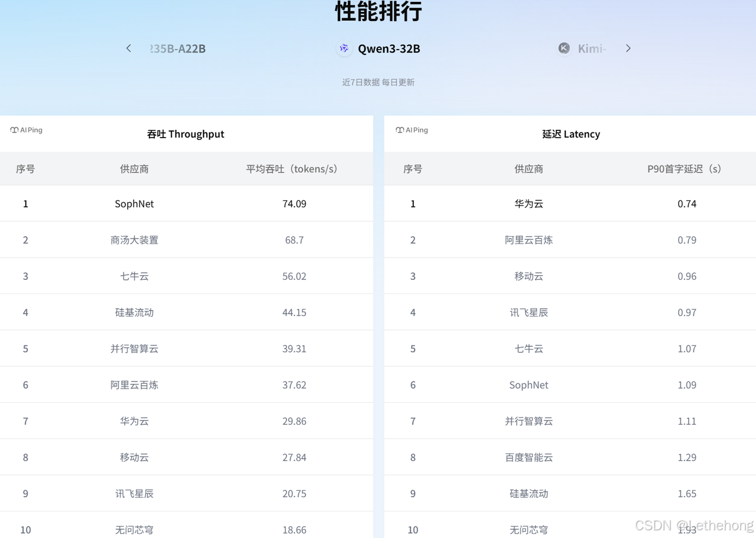Select 移动云 in the Latency table

click(x=529, y=276)
